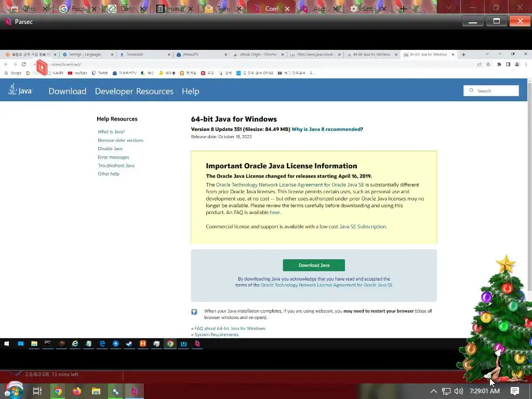Open the remote browser profile avatar
The width and height of the screenshot is (532, 399).
(x=517, y=64)
